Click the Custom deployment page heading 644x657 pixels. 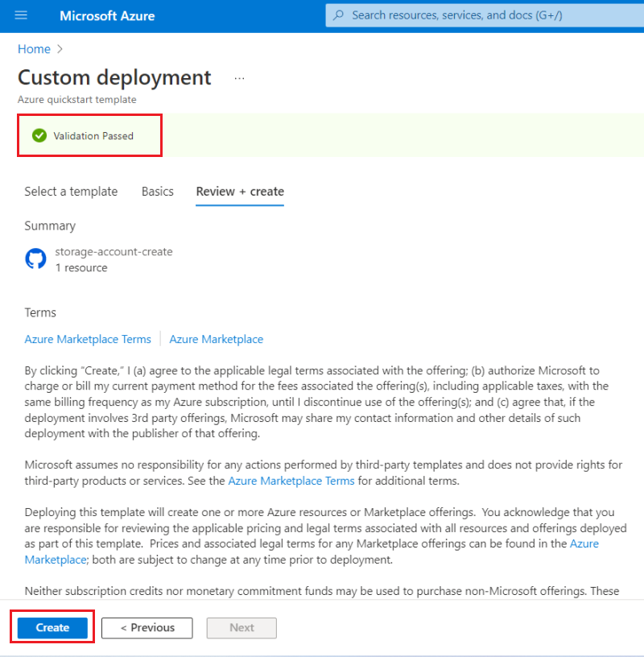coord(114,77)
